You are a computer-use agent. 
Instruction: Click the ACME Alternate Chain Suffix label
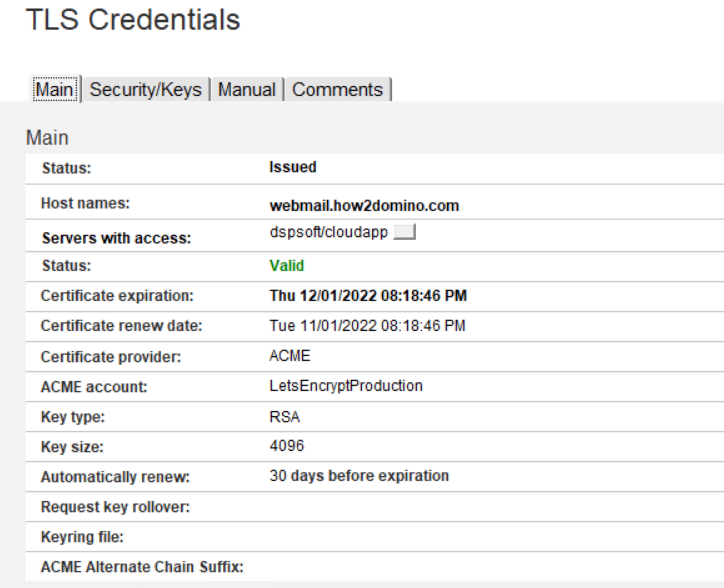(142, 567)
